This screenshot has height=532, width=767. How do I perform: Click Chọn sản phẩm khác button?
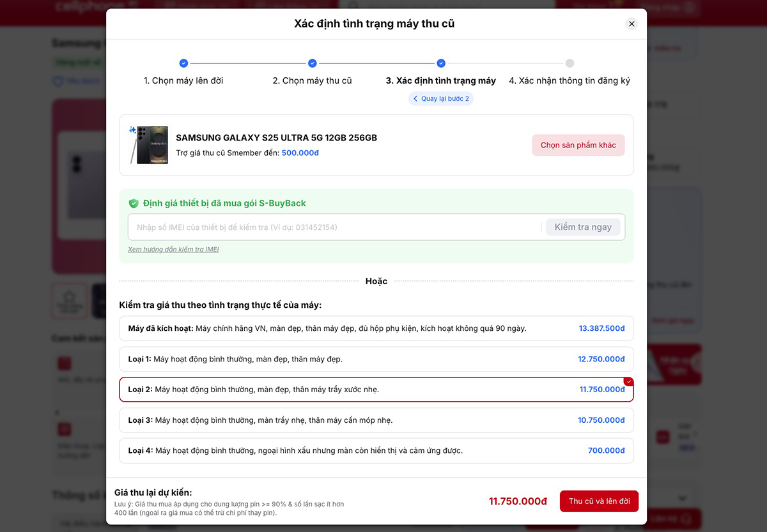tap(578, 145)
